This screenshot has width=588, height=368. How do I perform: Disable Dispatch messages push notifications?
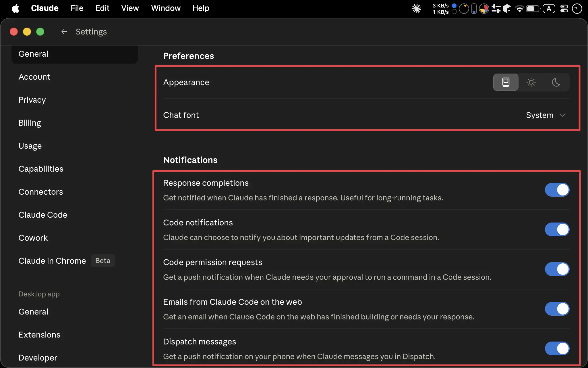pos(557,348)
